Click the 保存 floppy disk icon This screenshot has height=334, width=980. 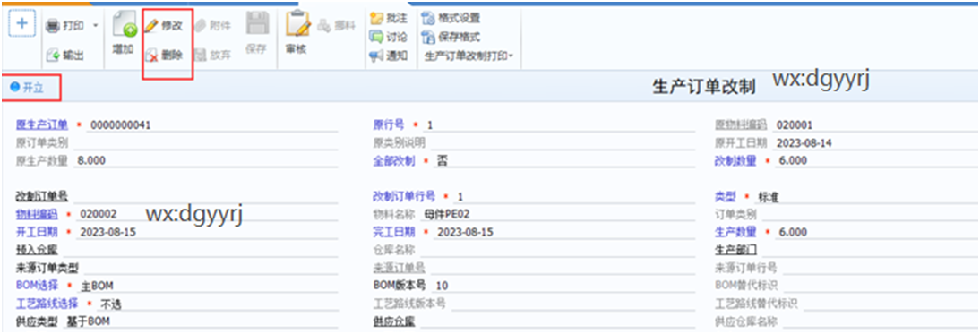pyautogui.click(x=257, y=24)
